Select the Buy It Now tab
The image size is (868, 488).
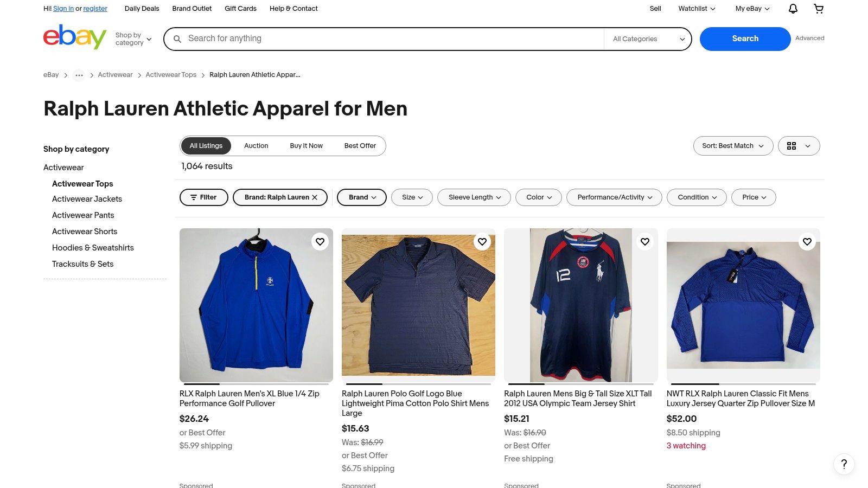306,146
